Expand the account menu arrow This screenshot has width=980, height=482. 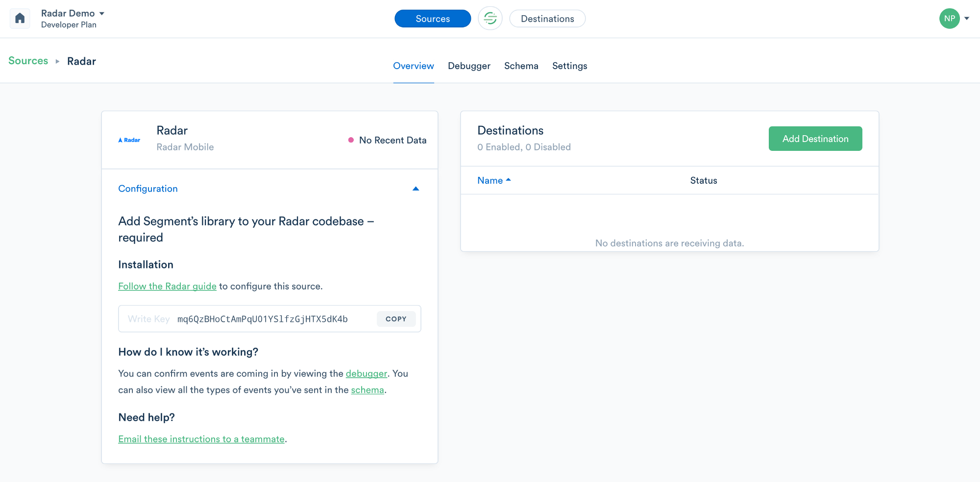pos(967,19)
